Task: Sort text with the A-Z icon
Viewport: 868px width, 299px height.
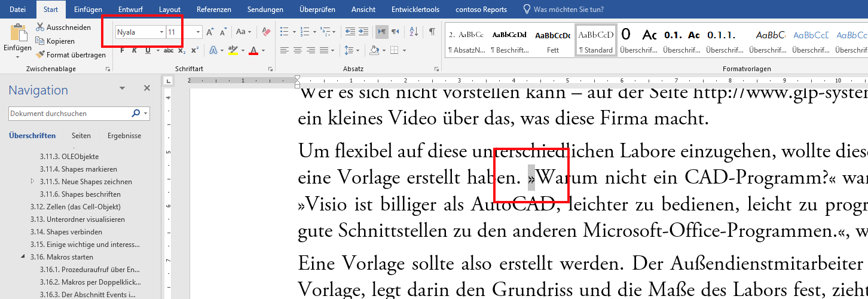Action: (x=414, y=32)
